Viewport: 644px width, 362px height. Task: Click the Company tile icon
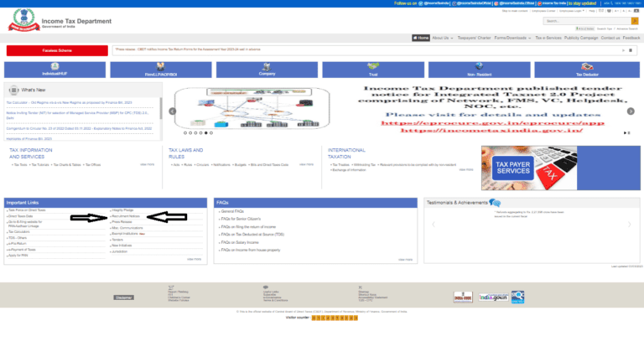pyautogui.click(x=267, y=66)
